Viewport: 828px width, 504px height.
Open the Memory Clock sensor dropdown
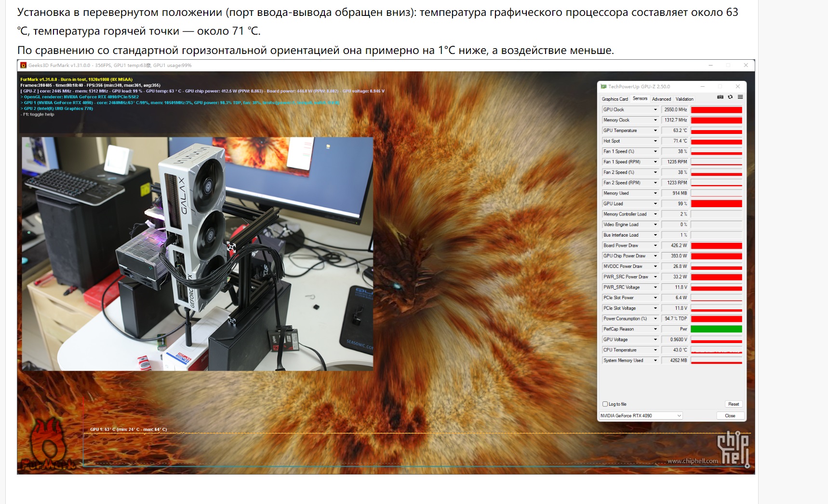click(x=655, y=120)
